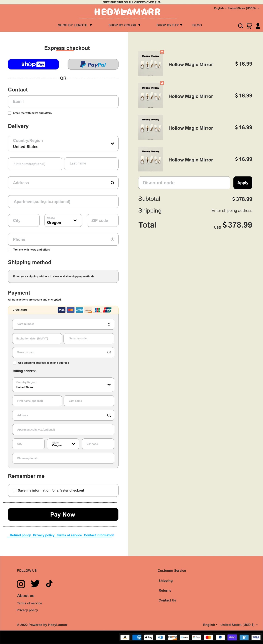
Task: Open the user account icon
Action: (258, 26)
